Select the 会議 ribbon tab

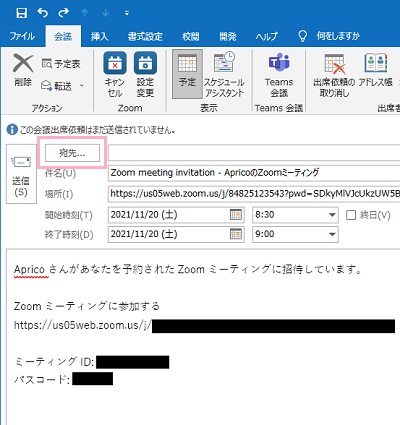63,36
